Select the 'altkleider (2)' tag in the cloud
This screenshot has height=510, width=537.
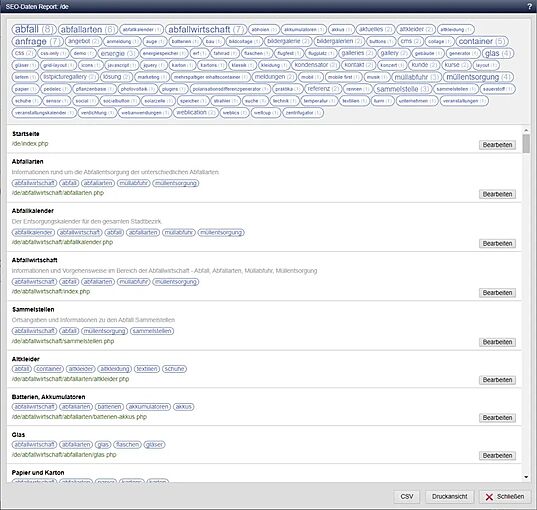pos(416,29)
